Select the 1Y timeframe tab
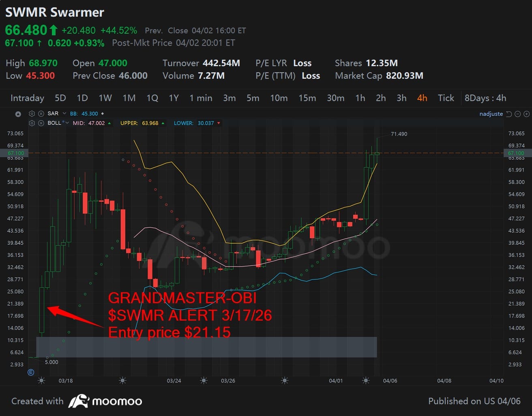 (x=174, y=98)
